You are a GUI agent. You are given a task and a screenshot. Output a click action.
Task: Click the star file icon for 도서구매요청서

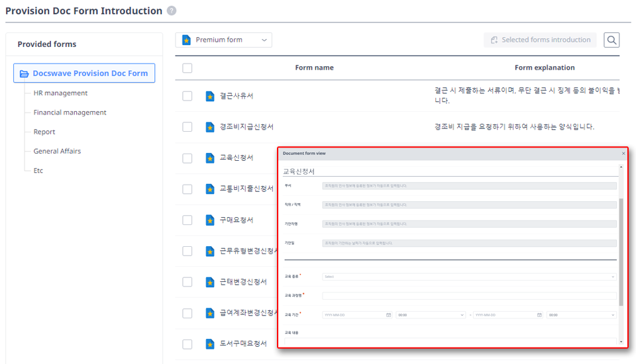point(210,344)
